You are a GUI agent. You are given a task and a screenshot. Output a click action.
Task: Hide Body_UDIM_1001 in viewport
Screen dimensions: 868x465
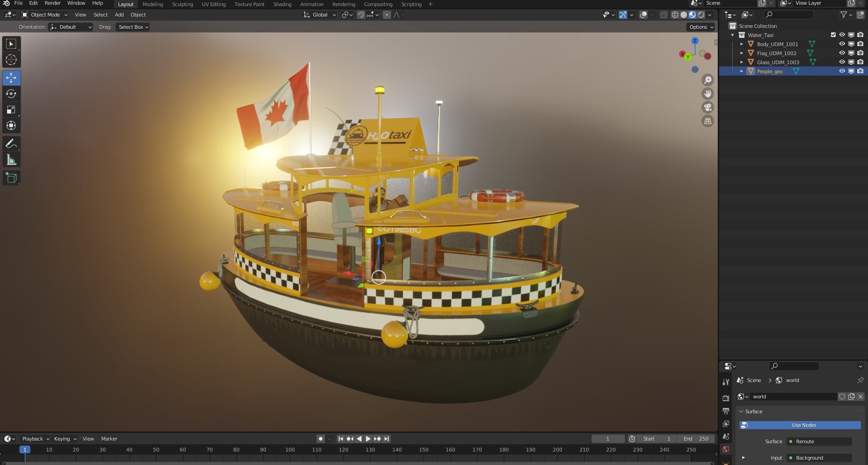tap(842, 44)
